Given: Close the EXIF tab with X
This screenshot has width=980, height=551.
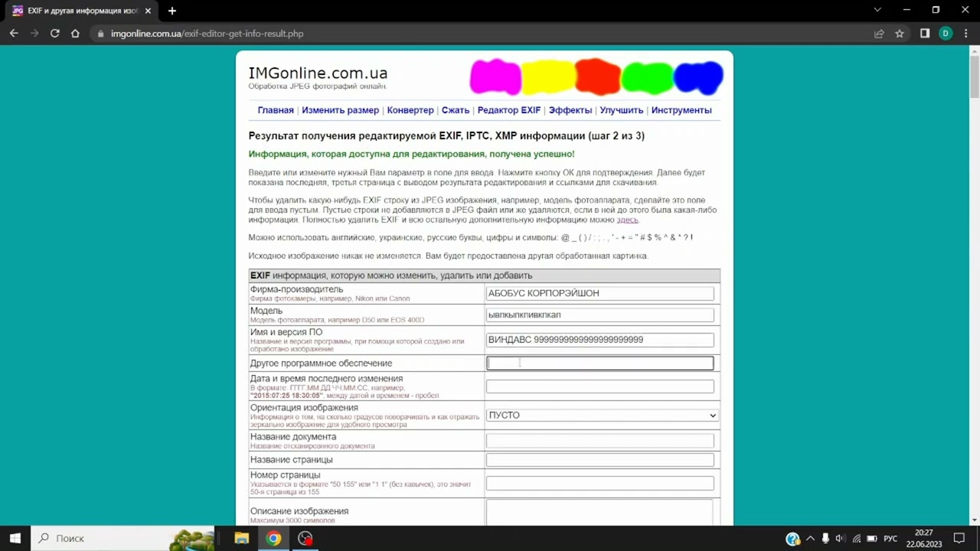Looking at the screenshot, I should click(x=148, y=11).
